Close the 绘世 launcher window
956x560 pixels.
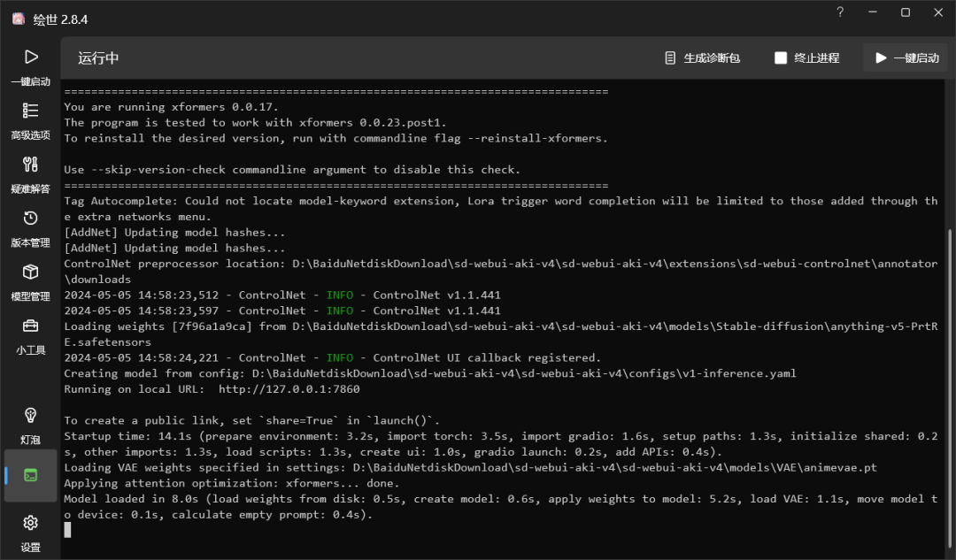tap(937, 12)
